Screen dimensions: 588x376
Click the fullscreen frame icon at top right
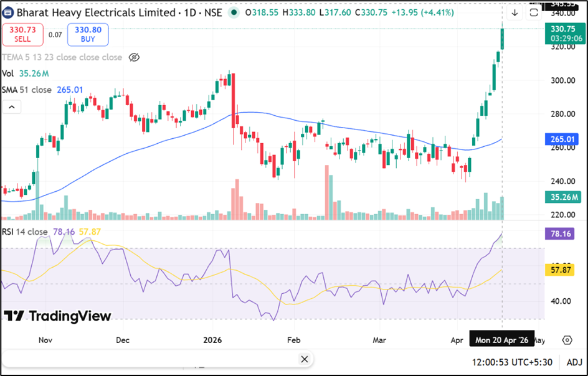534,12
